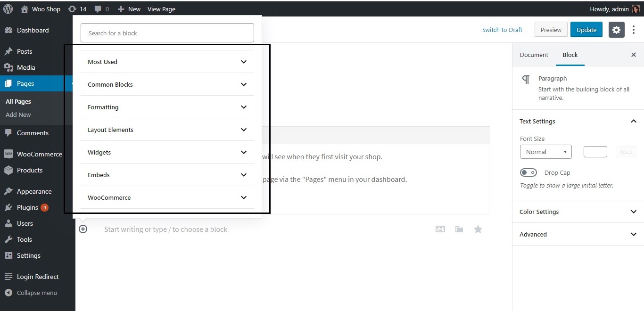The width and height of the screenshot is (644, 311).
Task: Open the Woo Shop site home link
Action: click(41, 9)
